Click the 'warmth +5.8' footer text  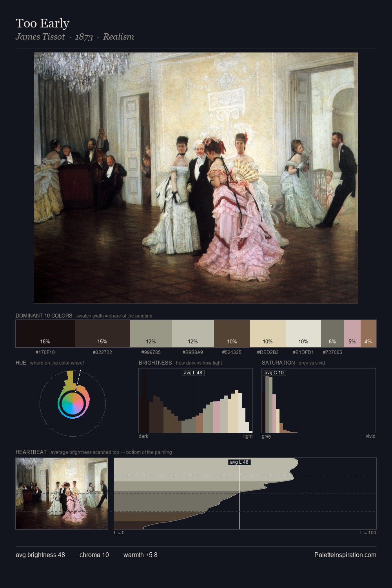tap(140, 555)
